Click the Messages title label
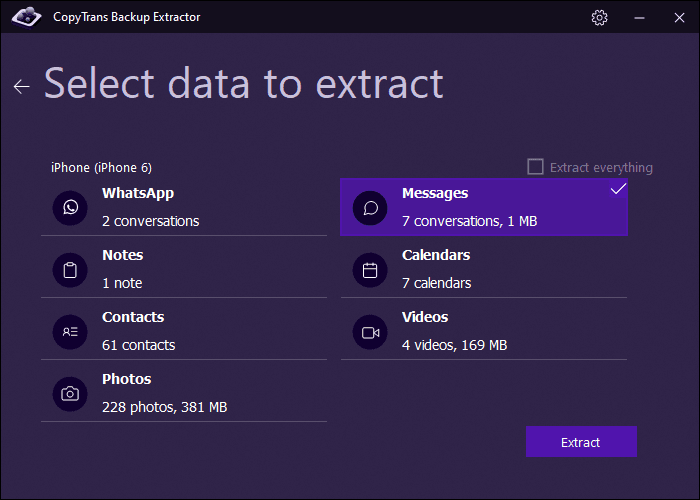Image resolution: width=700 pixels, height=500 pixels. pyautogui.click(x=435, y=193)
